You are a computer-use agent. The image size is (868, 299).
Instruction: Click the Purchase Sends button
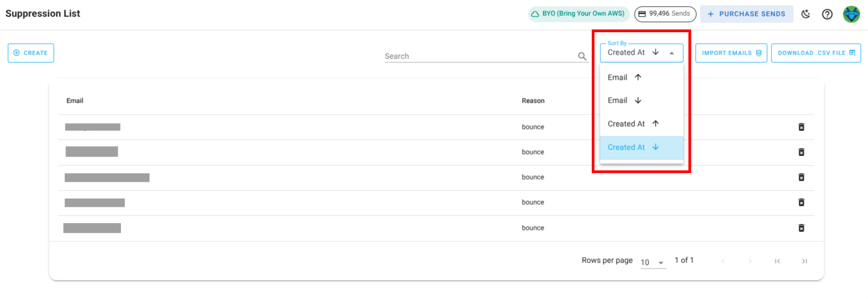746,14
